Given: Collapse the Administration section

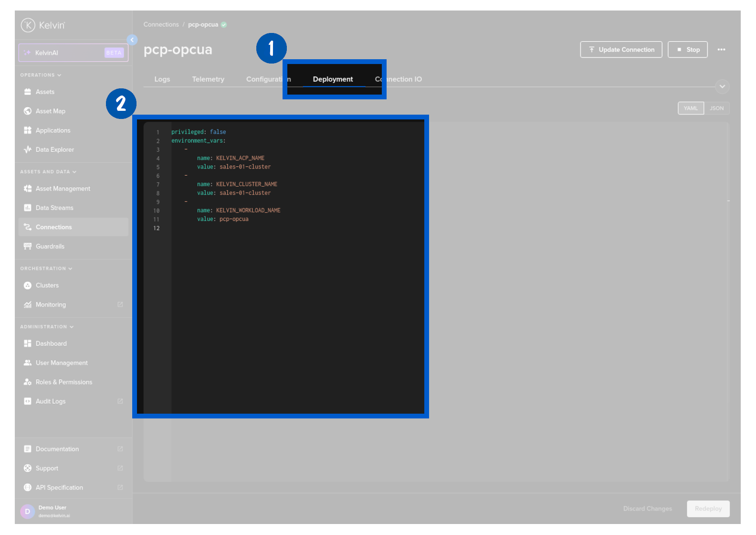Looking at the screenshot, I should [x=47, y=327].
